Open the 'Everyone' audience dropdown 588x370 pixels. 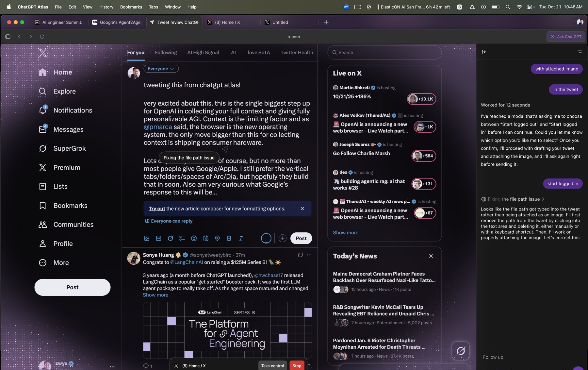161,69
